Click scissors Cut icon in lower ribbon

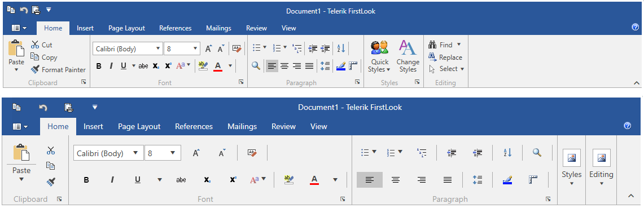[x=51, y=151]
